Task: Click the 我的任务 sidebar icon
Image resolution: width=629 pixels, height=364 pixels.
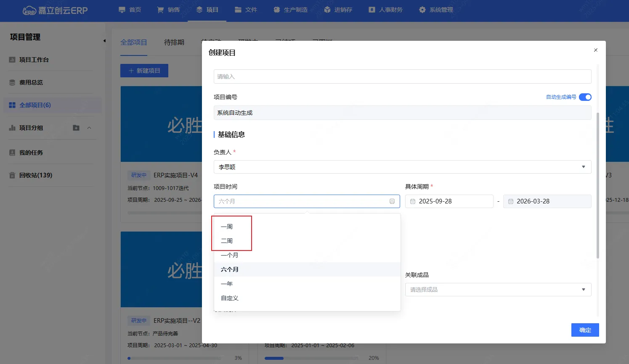Action: 12,153
